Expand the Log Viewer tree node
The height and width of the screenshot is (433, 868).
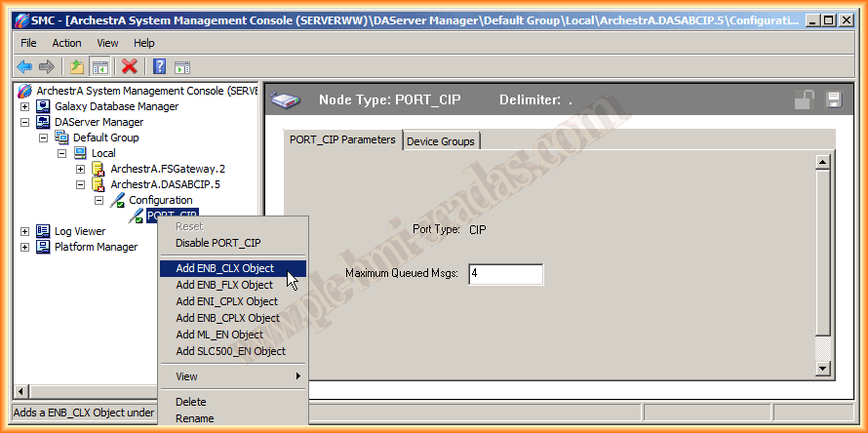point(25,231)
